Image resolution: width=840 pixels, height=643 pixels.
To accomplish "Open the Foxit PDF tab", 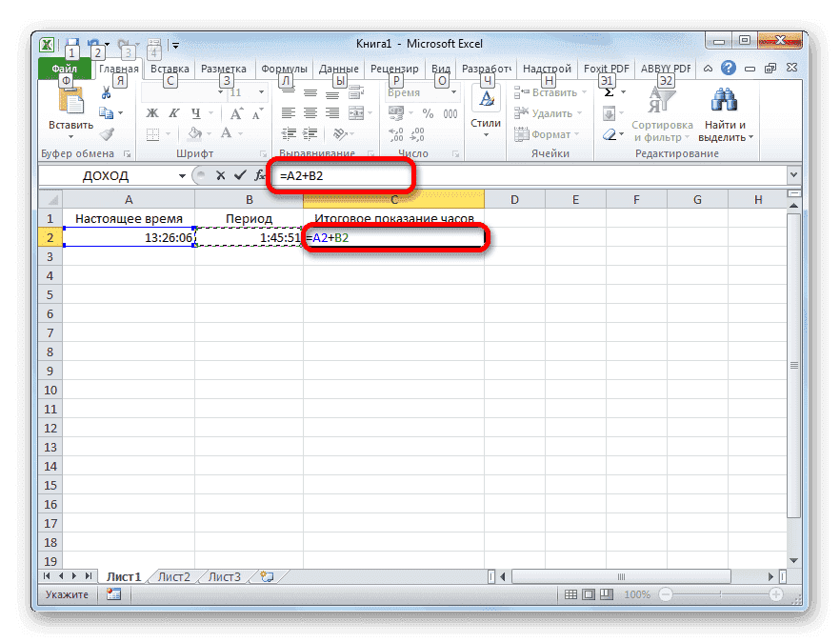I will [x=607, y=69].
